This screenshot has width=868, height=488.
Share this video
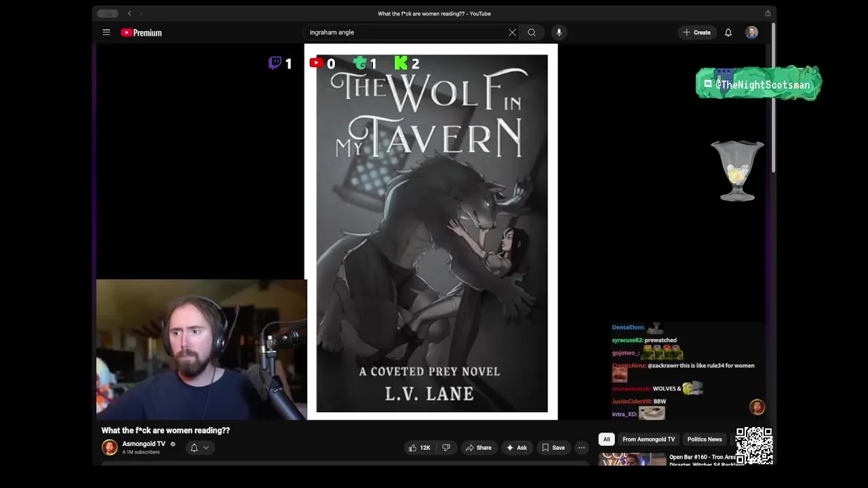[x=478, y=447]
